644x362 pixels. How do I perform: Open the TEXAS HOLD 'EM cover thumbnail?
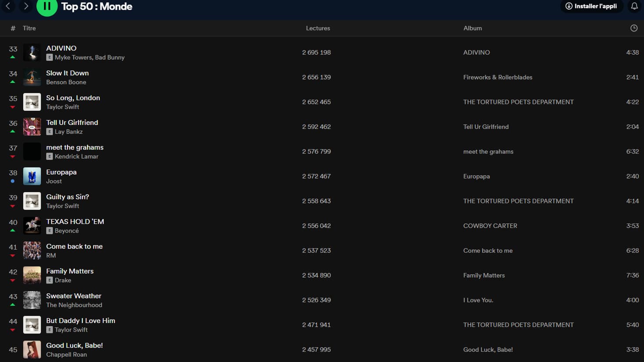pyautogui.click(x=32, y=226)
